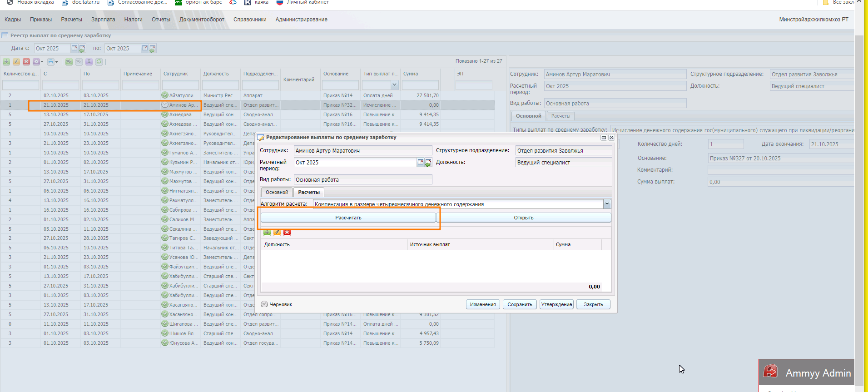Add a row in the dialog calculations grid
The width and height of the screenshot is (868, 392).
pos(267,233)
